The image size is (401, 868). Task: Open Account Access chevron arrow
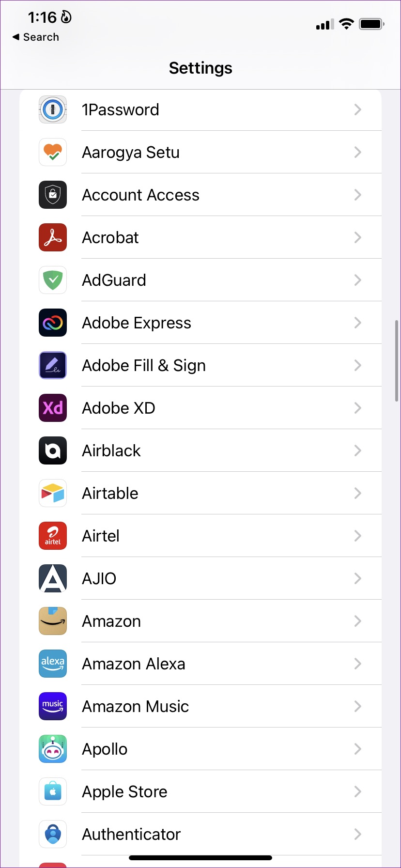357,195
